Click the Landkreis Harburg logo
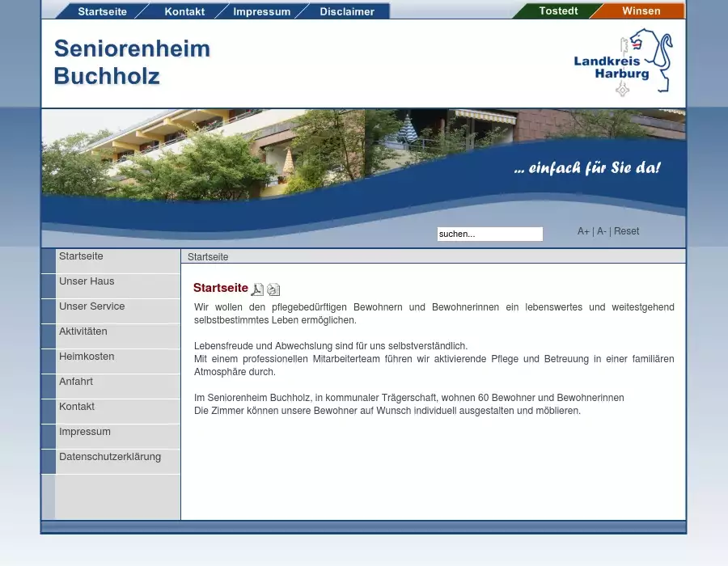 tap(622, 63)
